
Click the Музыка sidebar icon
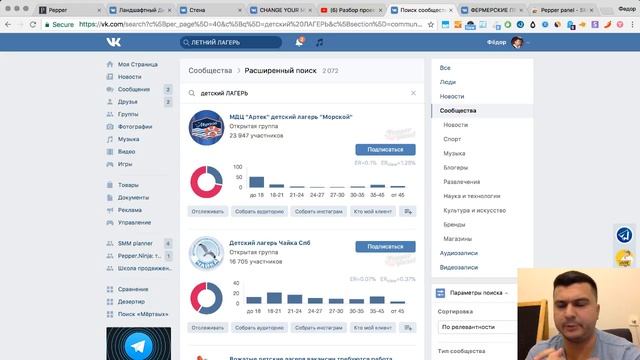coord(110,139)
